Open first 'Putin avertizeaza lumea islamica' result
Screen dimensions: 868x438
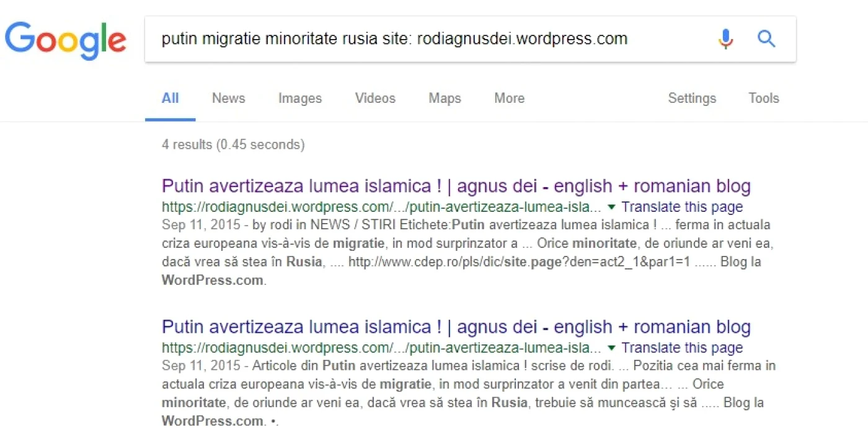456,186
